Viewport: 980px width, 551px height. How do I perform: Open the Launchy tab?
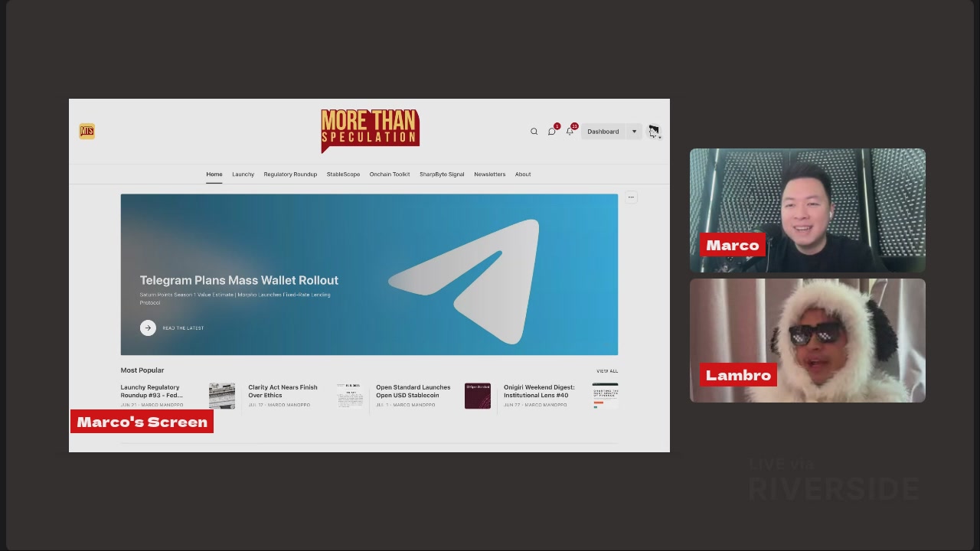(243, 174)
